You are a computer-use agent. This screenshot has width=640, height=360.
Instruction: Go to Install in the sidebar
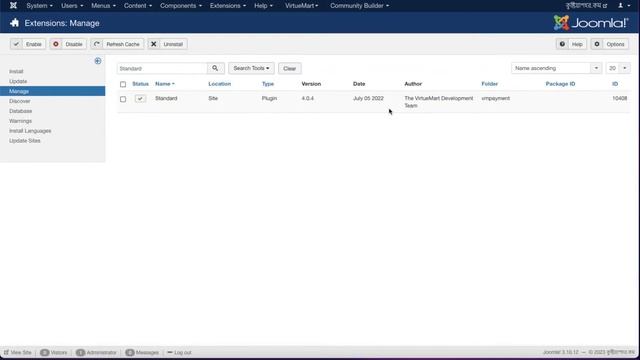pyautogui.click(x=16, y=71)
